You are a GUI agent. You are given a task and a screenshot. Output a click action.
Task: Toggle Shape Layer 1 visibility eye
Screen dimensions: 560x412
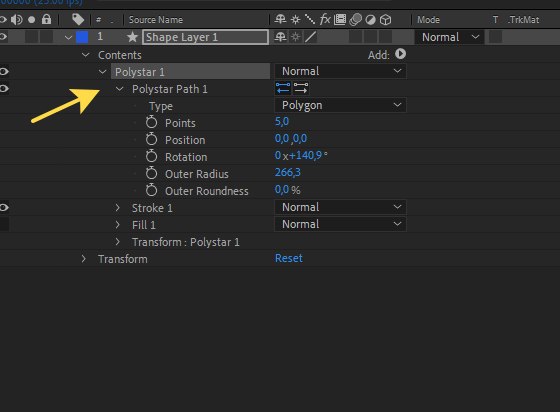[3, 37]
